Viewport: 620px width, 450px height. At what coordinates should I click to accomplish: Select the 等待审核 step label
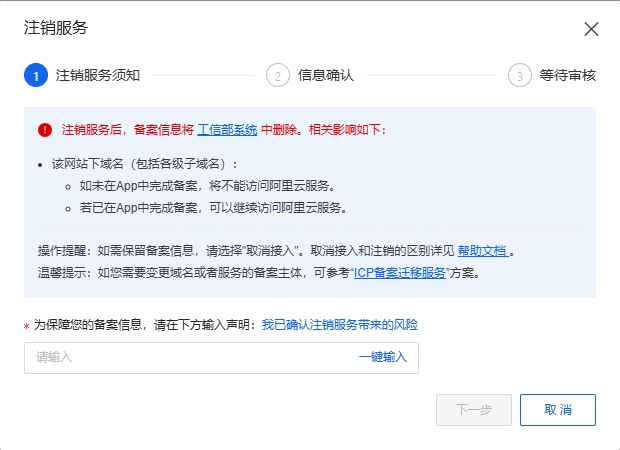coord(568,75)
